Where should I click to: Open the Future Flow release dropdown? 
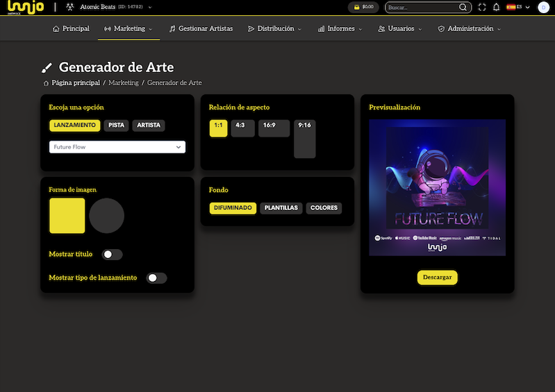[117, 147]
